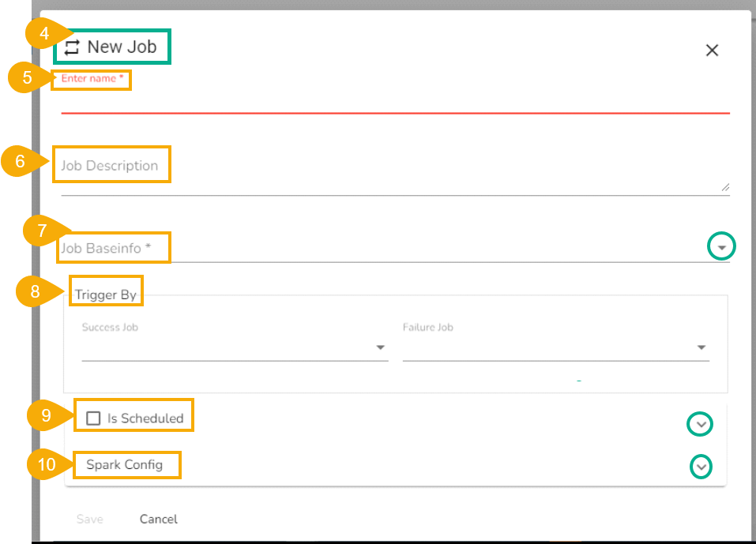Enable the Is Scheduled checkbox
The width and height of the screenshot is (756, 544).
93,418
